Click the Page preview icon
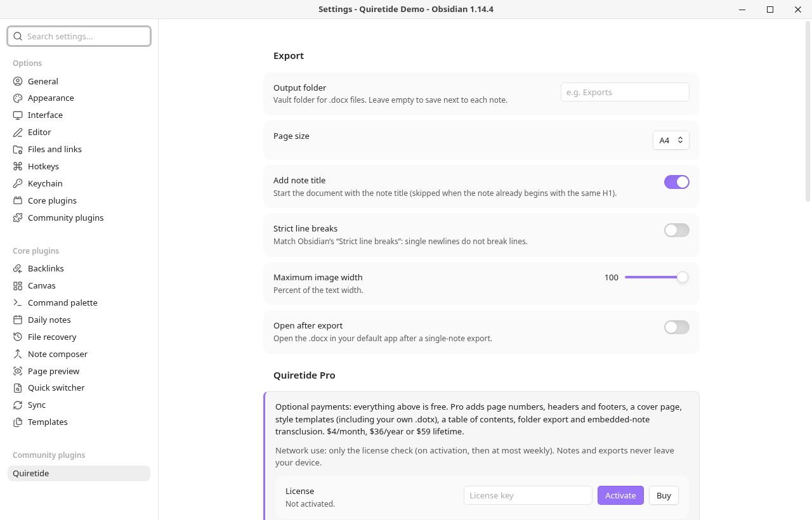The width and height of the screenshot is (812, 520). point(18,372)
